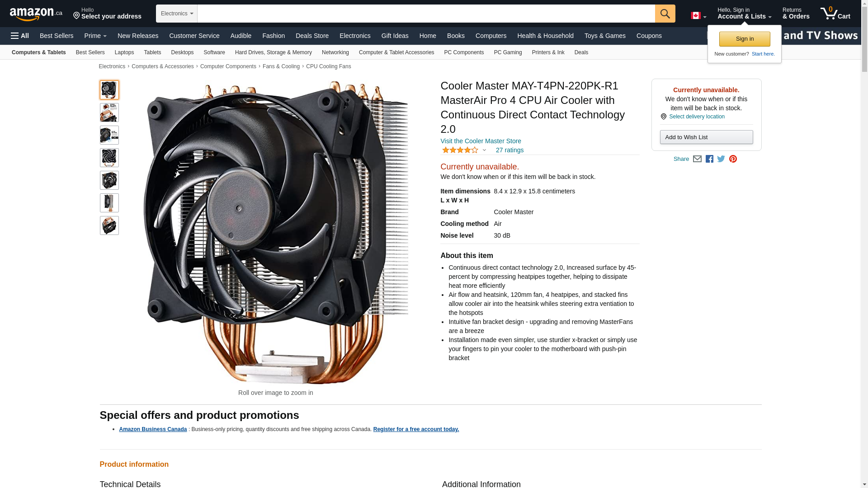Image resolution: width=868 pixels, height=488 pixels.
Task: Share the product on Facebook
Action: (x=709, y=159)
